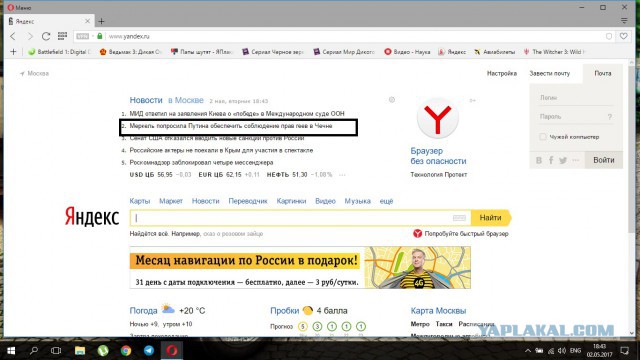Open the tab list menu icon
Viewport: 640px width, 360px height.
tap(624, 21)
